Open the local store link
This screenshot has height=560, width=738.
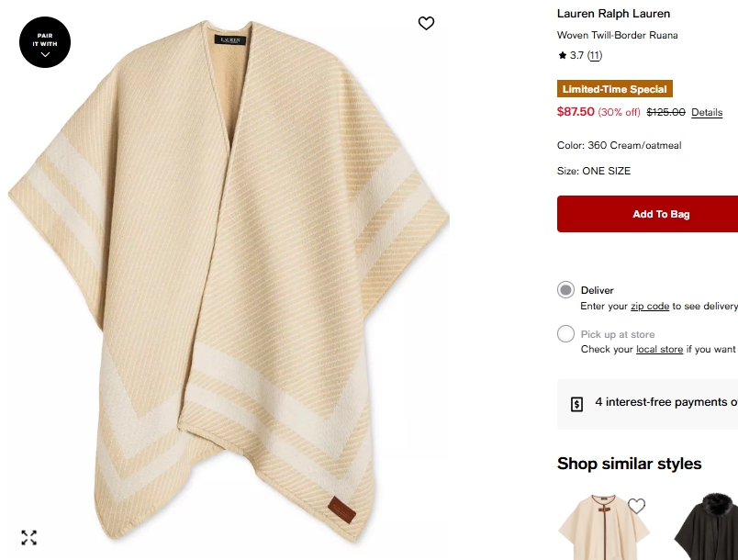[659, 350]
